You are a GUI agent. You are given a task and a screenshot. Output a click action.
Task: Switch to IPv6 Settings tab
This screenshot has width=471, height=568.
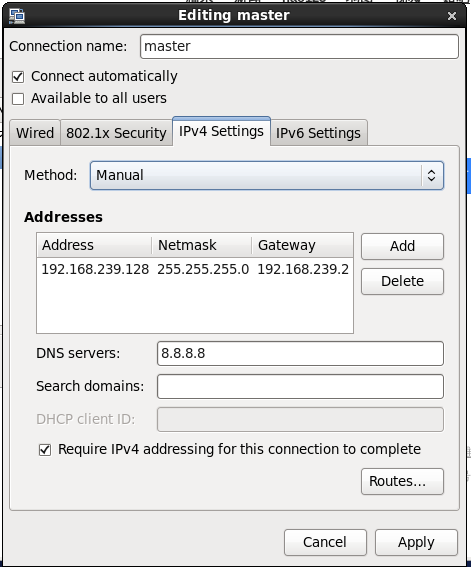click(x=318, y=133)
